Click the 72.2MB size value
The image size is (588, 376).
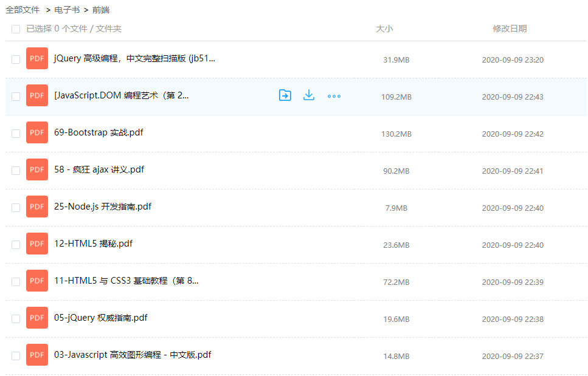click(x=396, y=282)
